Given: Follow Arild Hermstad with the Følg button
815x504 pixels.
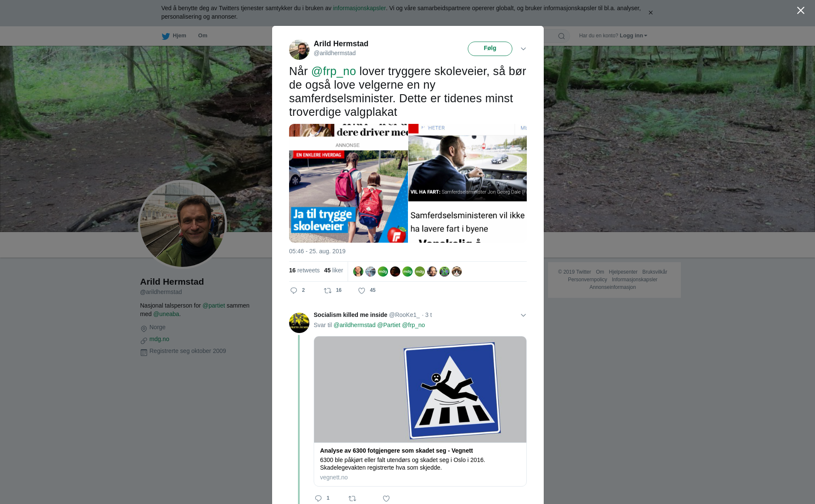Looking at the screenshot, I should point(490,48).
